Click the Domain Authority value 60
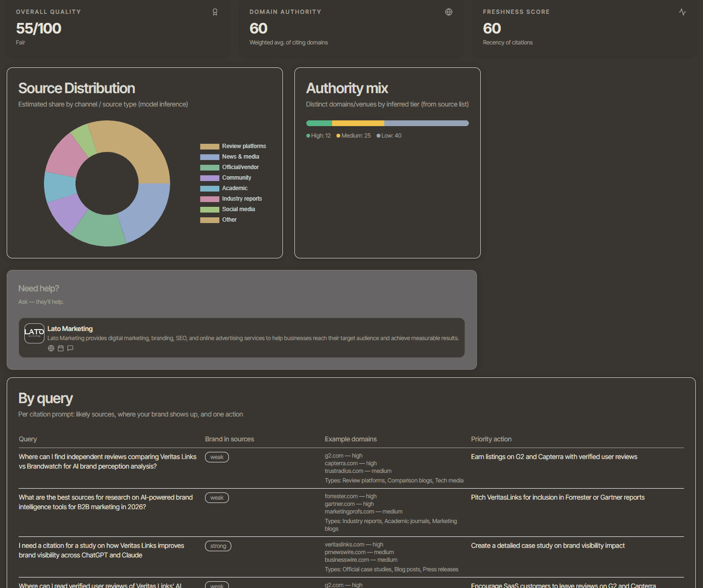This screenshot has height=588, width=703. pyautogui.click(x=259, y=29)
